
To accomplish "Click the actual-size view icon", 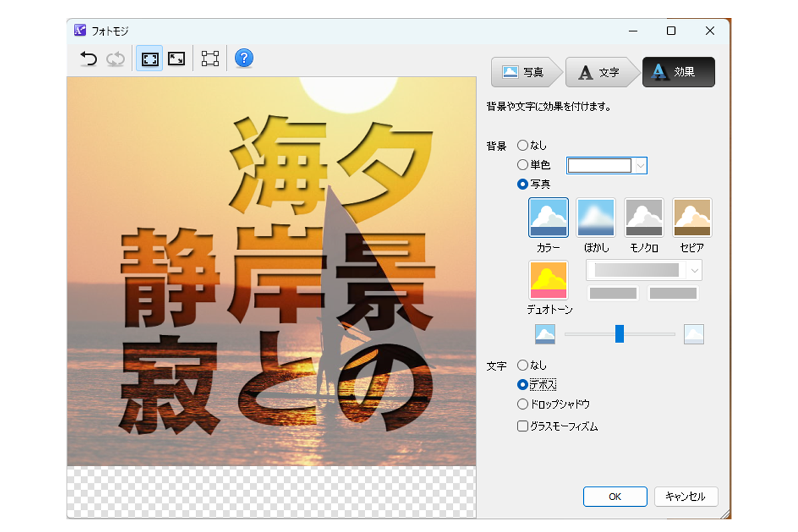I will 176,59.
